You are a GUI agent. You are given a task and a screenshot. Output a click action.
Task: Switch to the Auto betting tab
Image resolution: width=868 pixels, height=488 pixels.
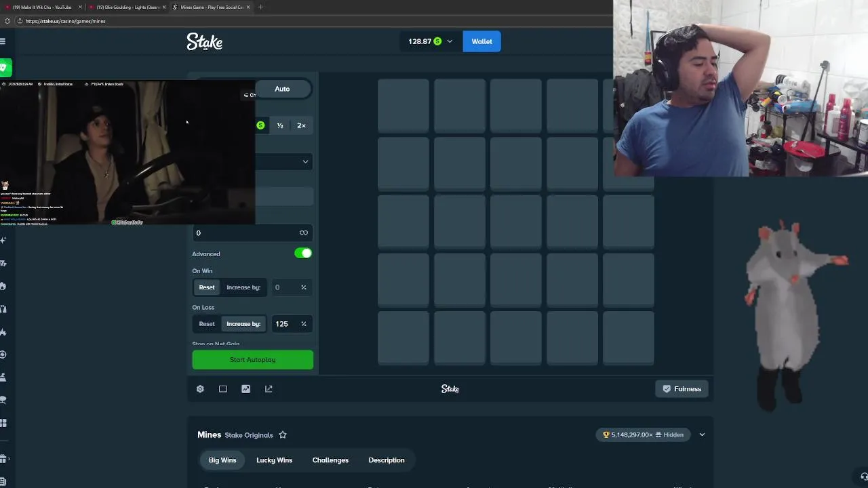[x=282, y=89]
